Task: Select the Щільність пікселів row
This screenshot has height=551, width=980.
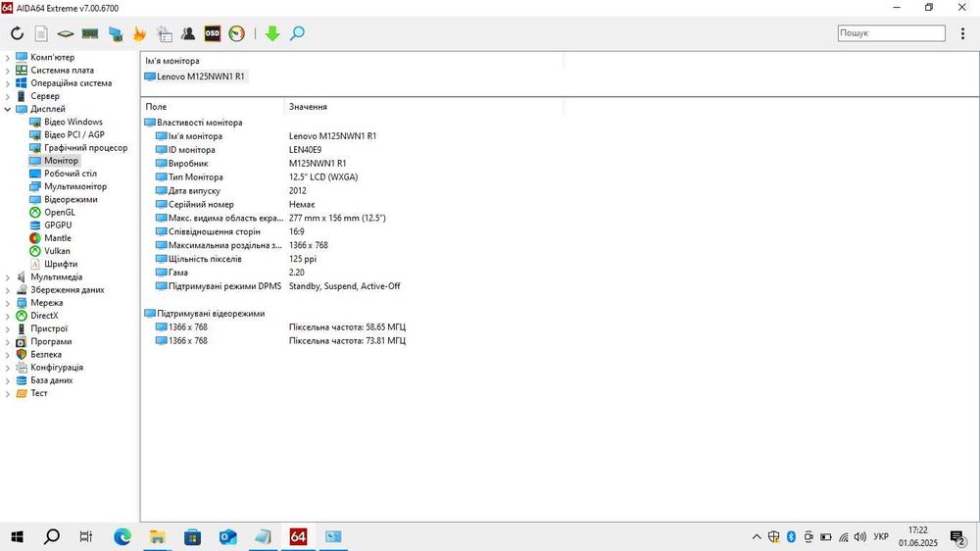Action: 205,259
